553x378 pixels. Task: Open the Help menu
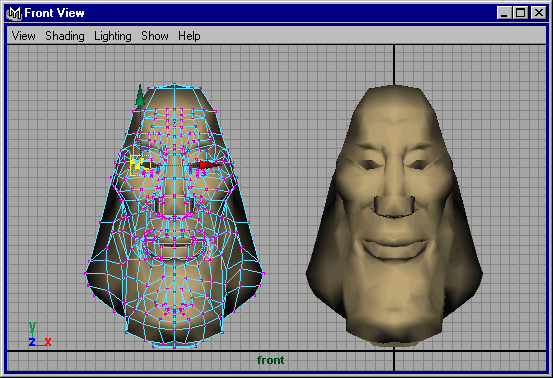click(x=189, y=36)
